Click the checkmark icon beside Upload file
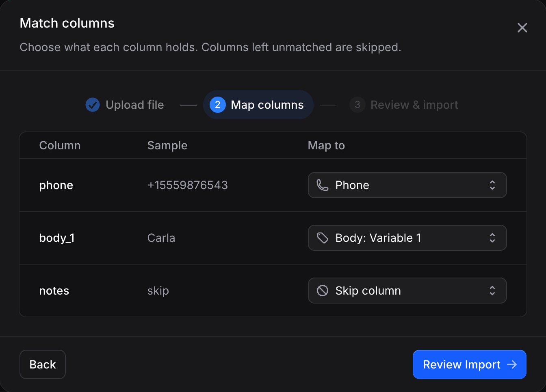Viewport: 546px width, 392px height. (93, 105)
